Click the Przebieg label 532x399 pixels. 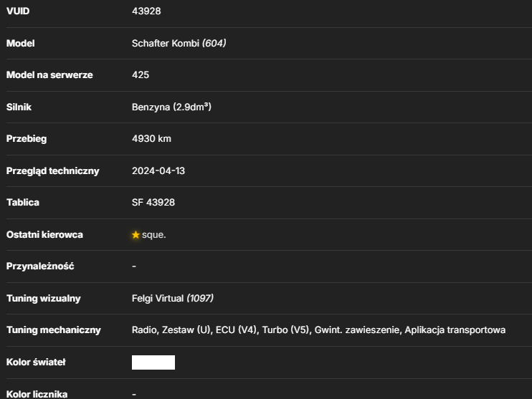(27, 139)
